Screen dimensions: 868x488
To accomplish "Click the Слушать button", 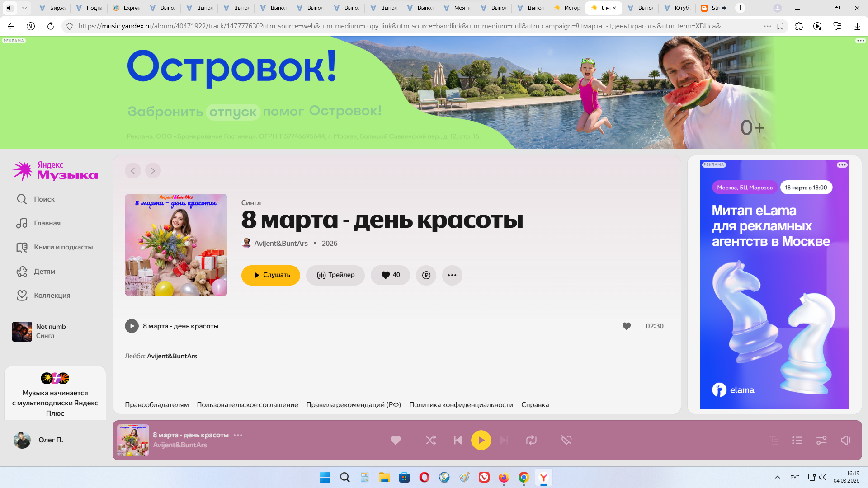I will pyautogui.click(x=270, y=275).
